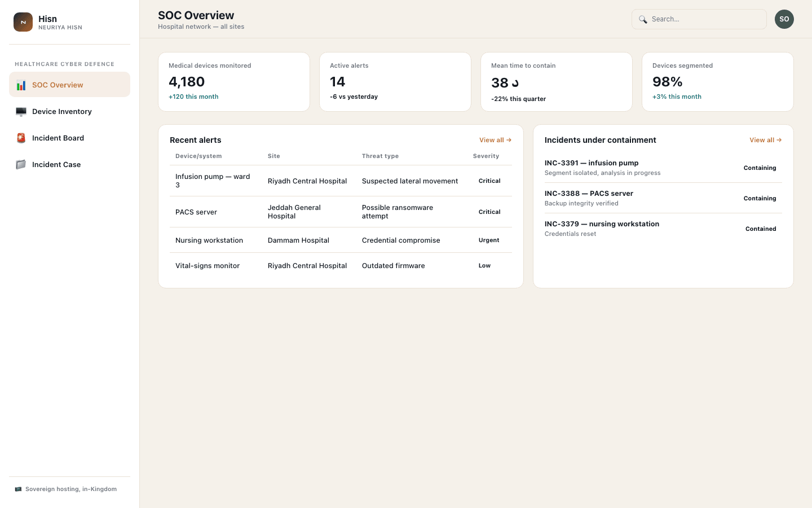Open the Incident Board page
812x508 pixels.
pos(69,138)
